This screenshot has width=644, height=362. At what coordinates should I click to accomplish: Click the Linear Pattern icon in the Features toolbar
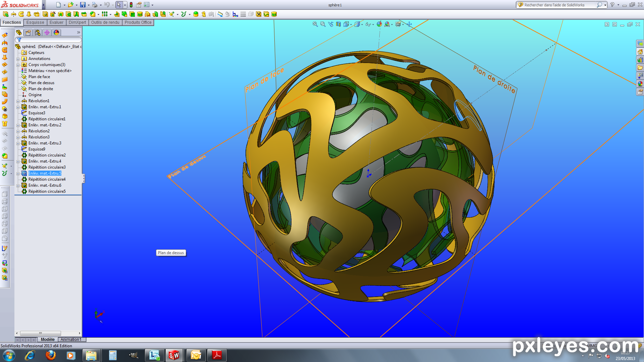(105, 14)
